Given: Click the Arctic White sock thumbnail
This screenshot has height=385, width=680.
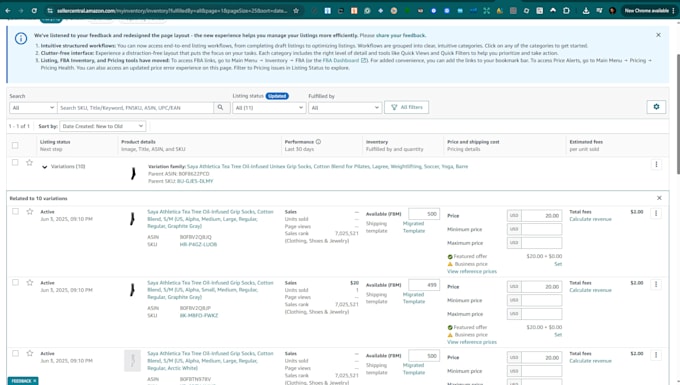Looking at the screenshot, I should pyautogui.click(x=133, y=361).
